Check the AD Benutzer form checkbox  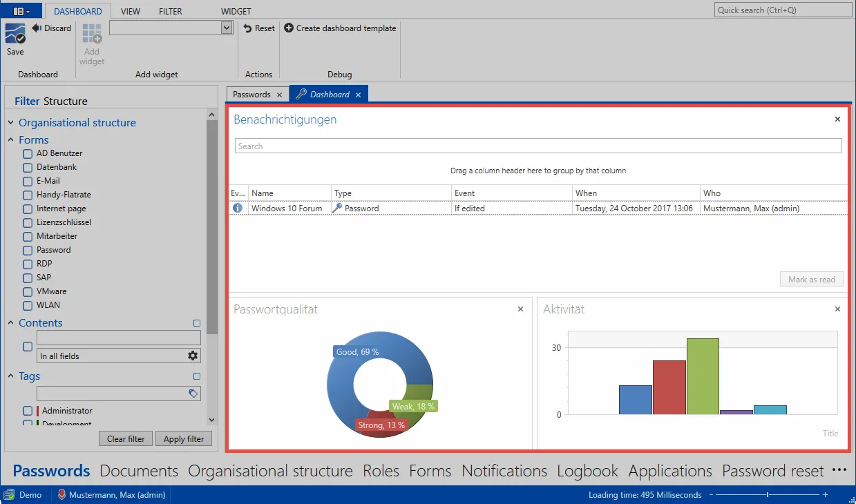click(28, 153)
